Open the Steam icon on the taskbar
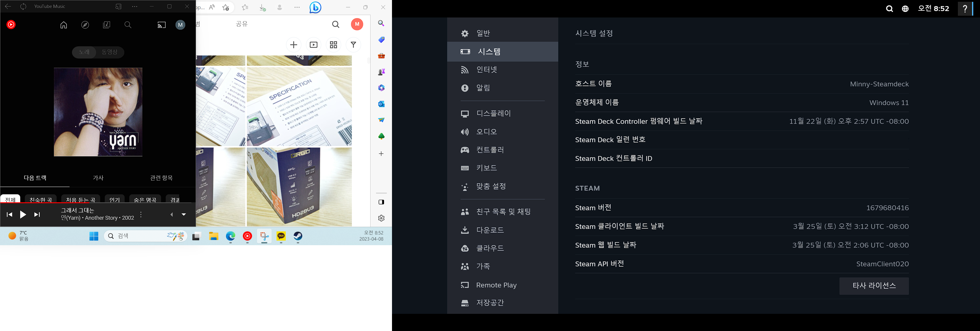This screenshot has height=331, width=980. (x=298, y=236)
